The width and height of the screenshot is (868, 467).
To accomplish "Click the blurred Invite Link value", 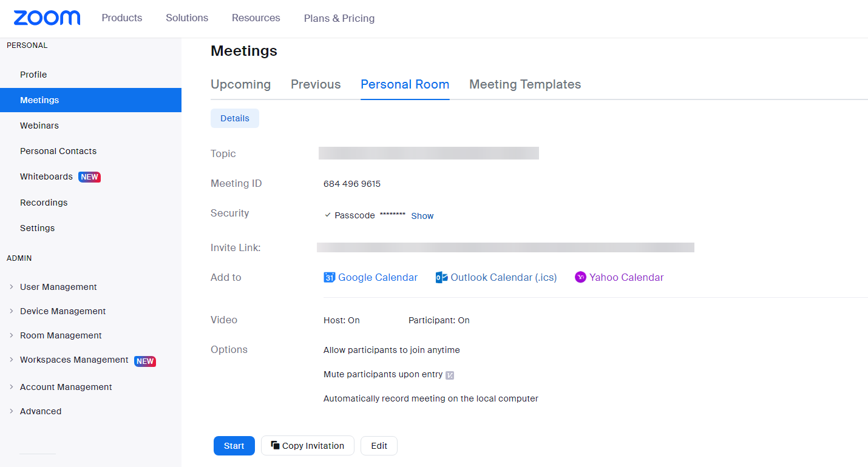I will tap(506, 247).
